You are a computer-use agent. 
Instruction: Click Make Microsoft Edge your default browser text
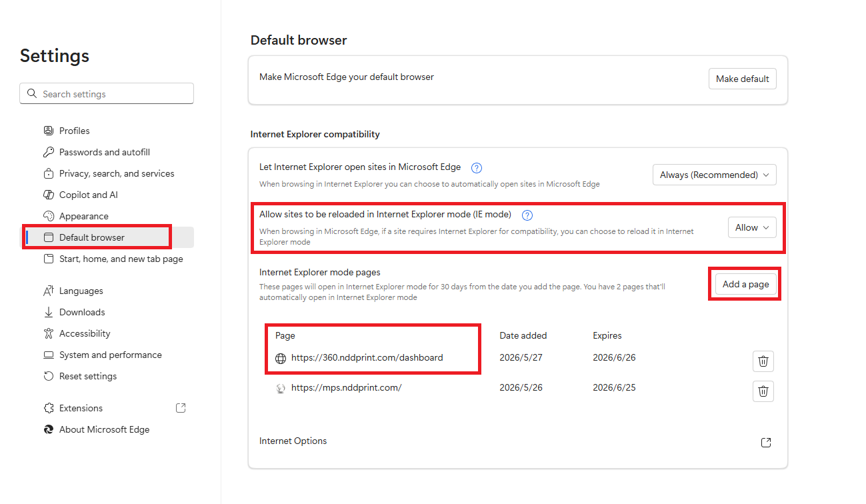pos(347,77)
